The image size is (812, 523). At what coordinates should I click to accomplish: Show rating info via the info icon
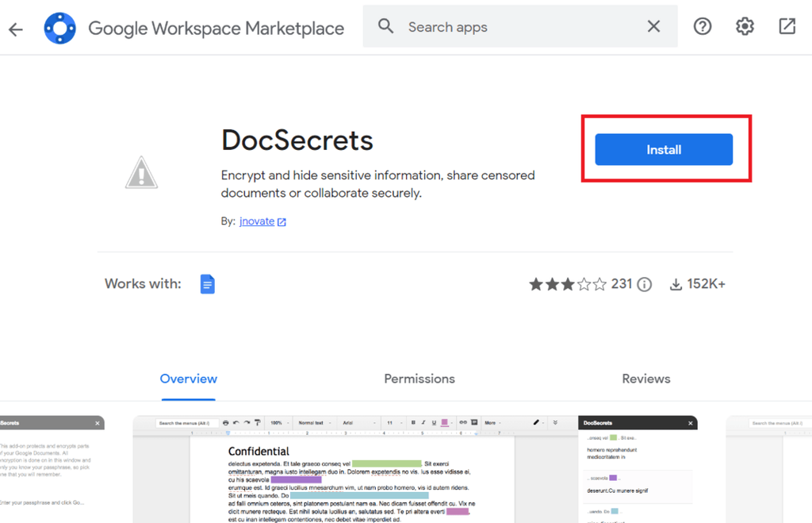click(x=644, y=284)
